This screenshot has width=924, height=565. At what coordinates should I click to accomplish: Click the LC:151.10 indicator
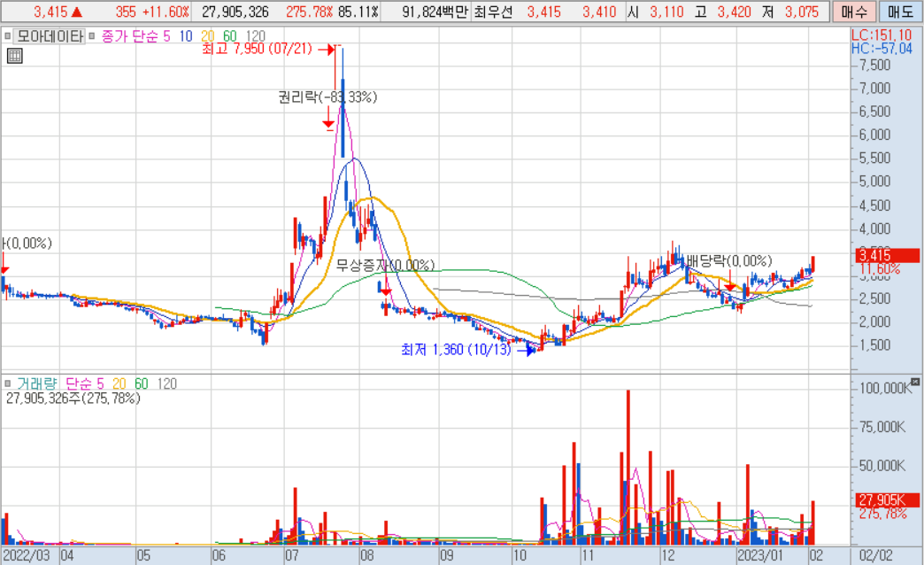pos(882,35)
